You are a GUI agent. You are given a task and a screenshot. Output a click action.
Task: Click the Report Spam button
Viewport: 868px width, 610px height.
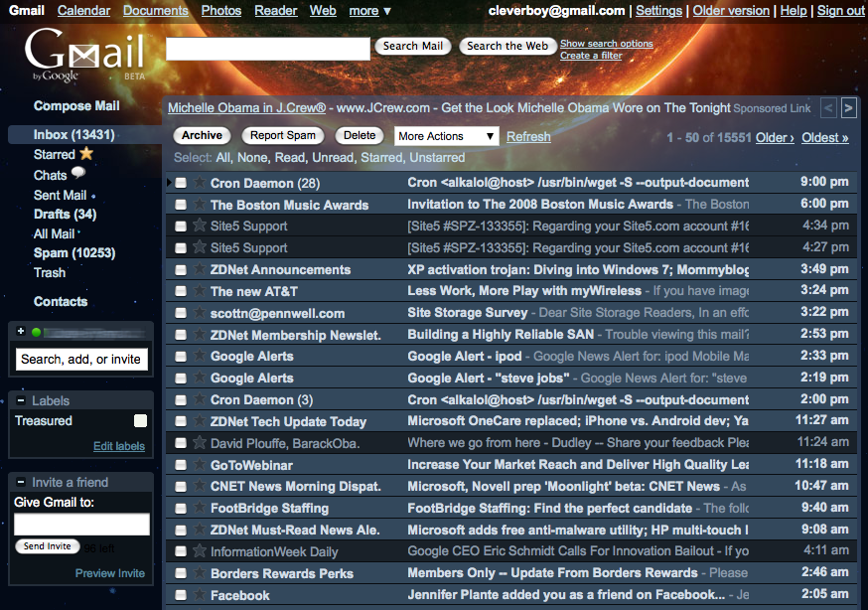(x=282, y=136)
